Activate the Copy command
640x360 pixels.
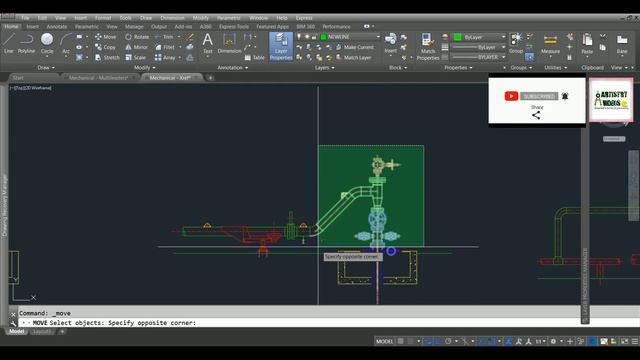[106, 47]
